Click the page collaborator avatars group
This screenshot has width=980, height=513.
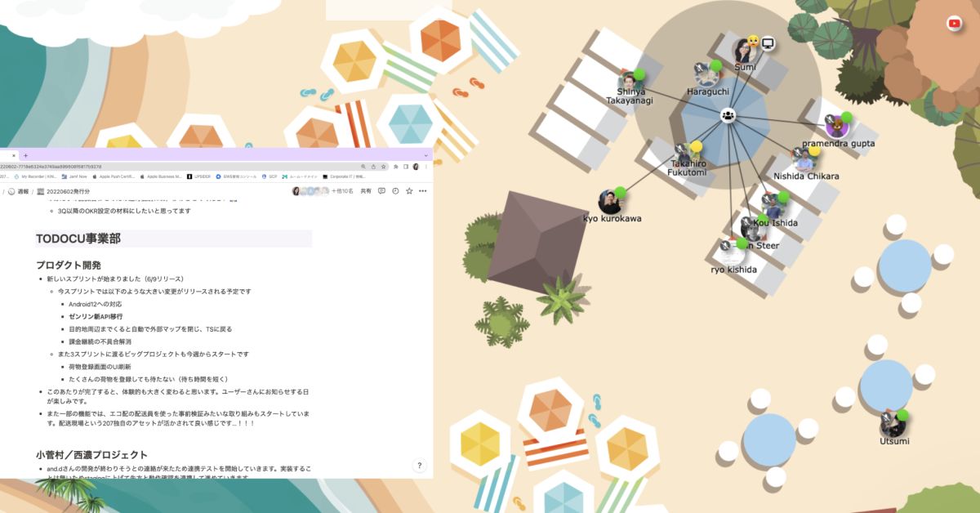pyautogui.click(x=310, y=191)
